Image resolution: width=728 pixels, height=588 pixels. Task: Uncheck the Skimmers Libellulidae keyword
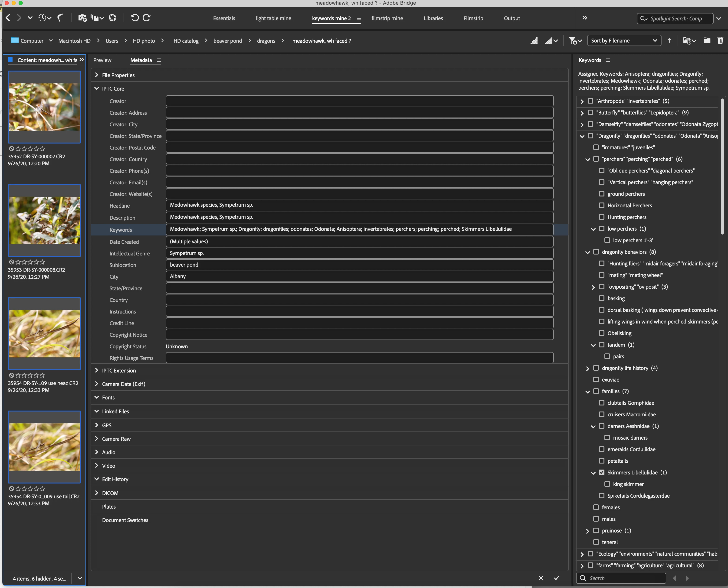tap(602, 472)
